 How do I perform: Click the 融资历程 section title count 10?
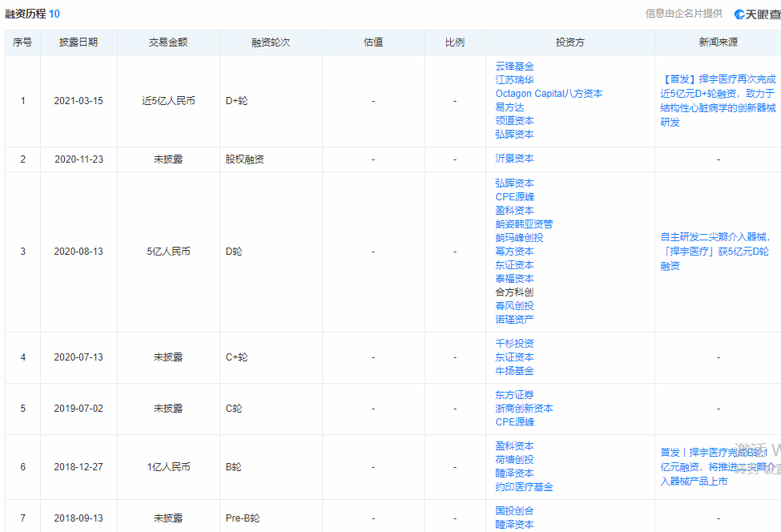(54, 14)
